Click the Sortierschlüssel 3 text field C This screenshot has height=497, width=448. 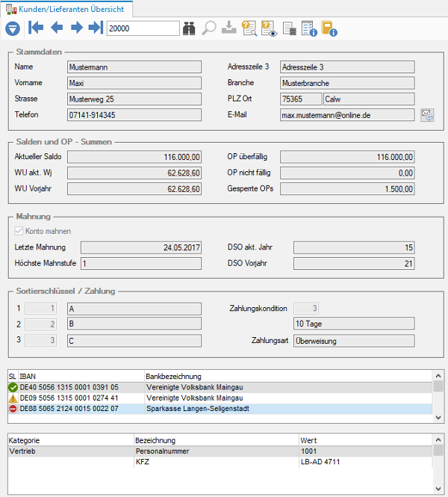pyautogui.click(x=134, y=341)
